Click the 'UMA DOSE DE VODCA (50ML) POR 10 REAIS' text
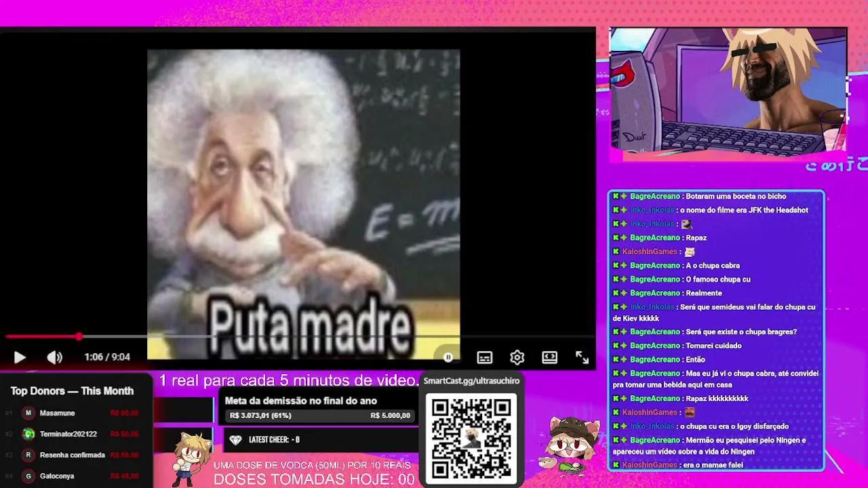Screen dimensions: 868x488 tap(312, 465)
